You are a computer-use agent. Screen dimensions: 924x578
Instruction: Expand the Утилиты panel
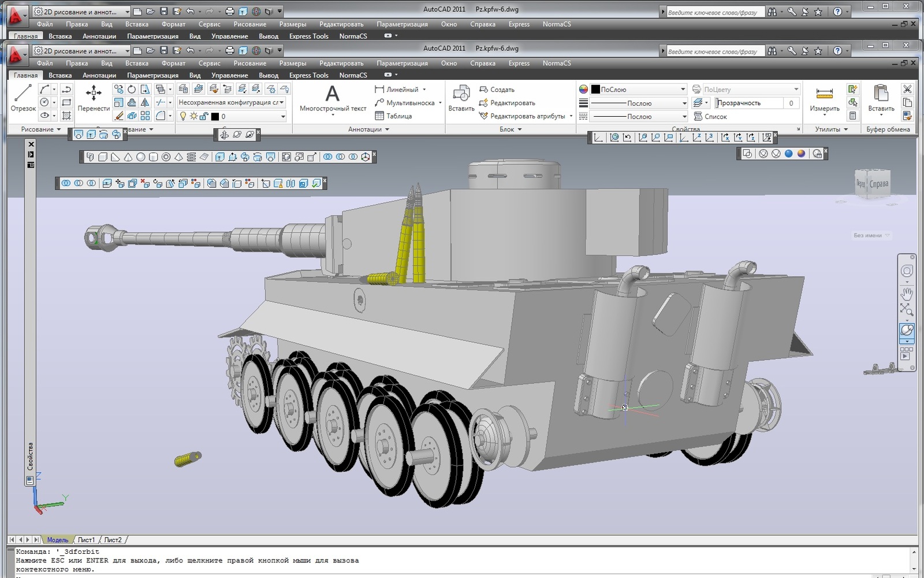[832, 129]
